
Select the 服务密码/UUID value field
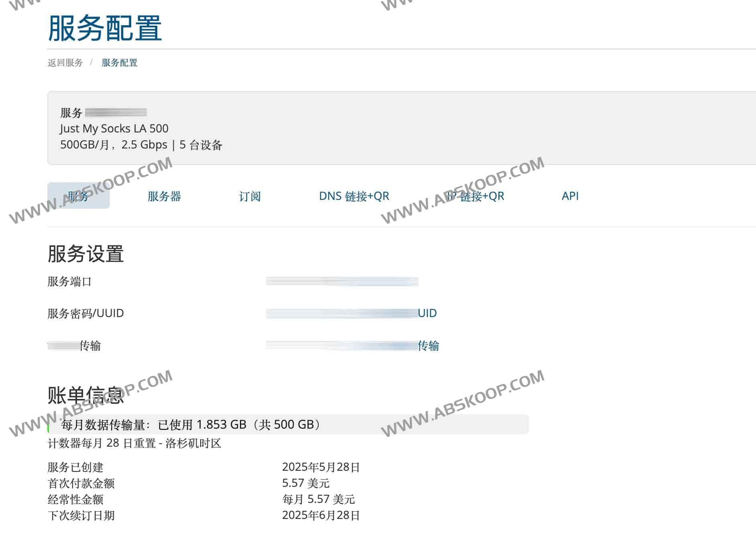(341, 313)
